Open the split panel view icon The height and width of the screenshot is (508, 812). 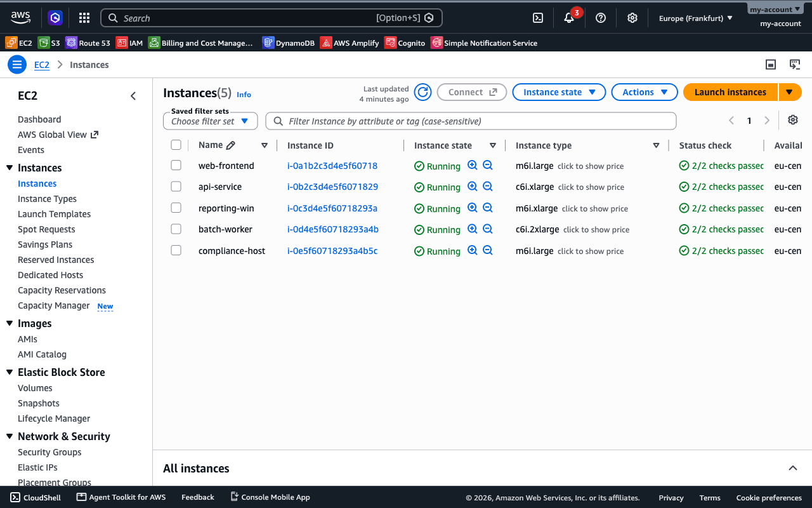[771, 65]
